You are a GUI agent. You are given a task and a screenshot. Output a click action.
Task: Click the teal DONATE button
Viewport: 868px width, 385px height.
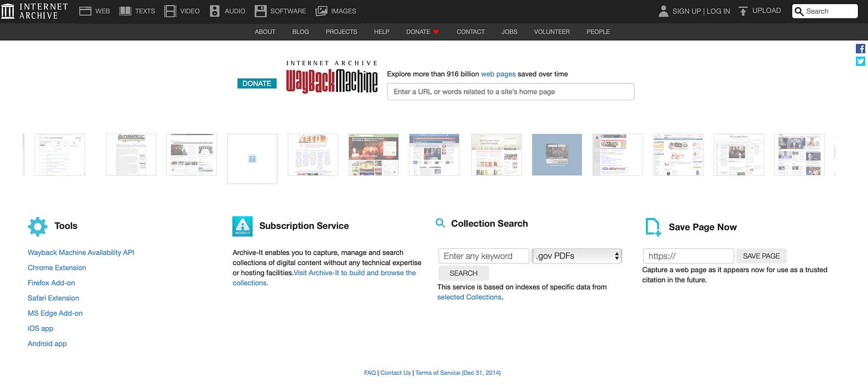pos(257,84)
